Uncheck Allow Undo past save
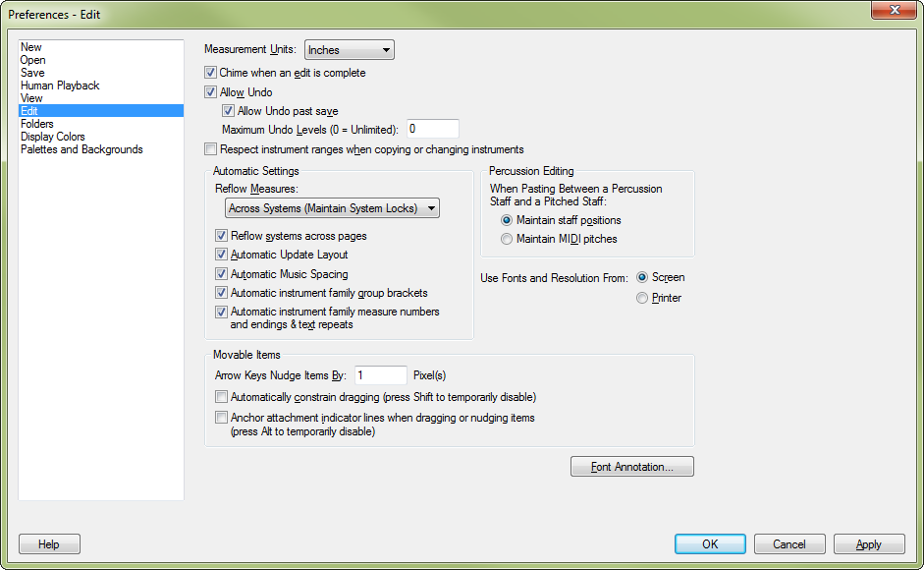 click(229, 110)
